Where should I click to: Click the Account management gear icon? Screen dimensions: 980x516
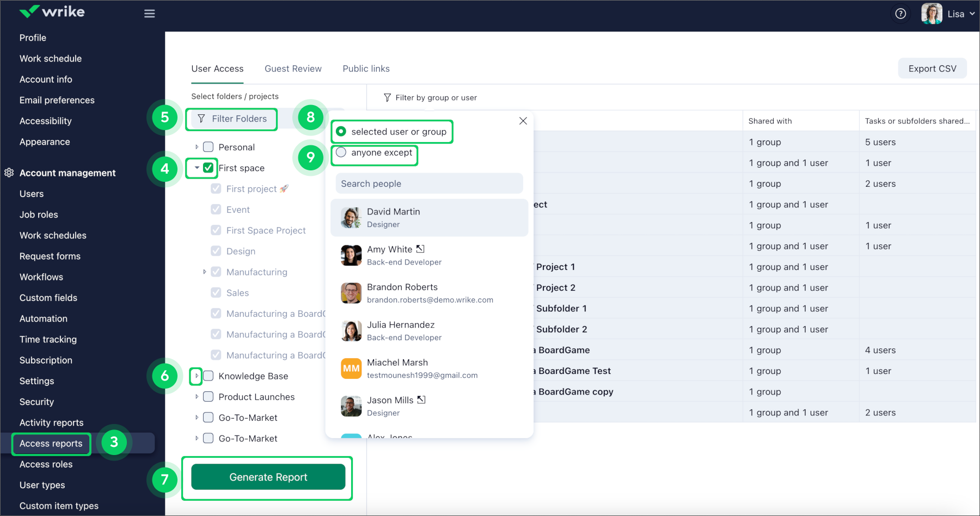9,173
